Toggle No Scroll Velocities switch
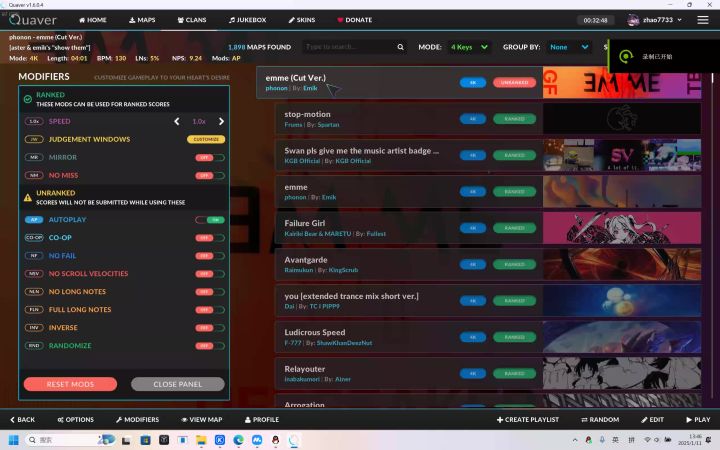This screenshot has width=720, height=450. 210,274
